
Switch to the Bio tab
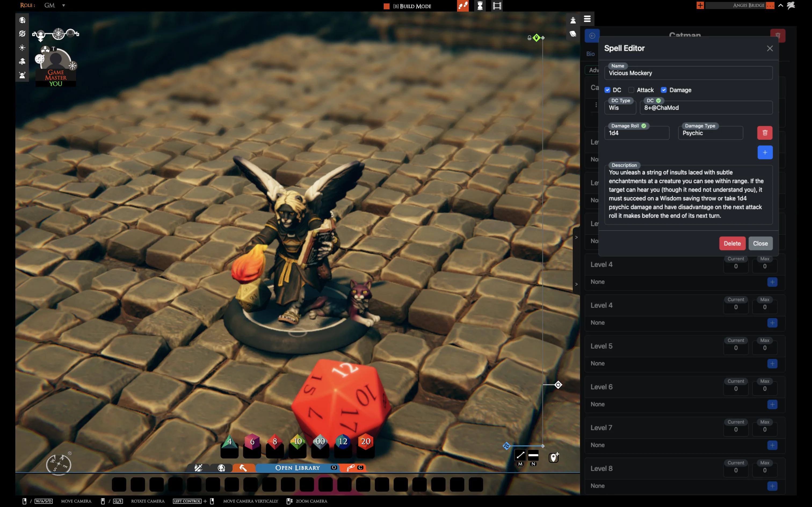point(590,54)
